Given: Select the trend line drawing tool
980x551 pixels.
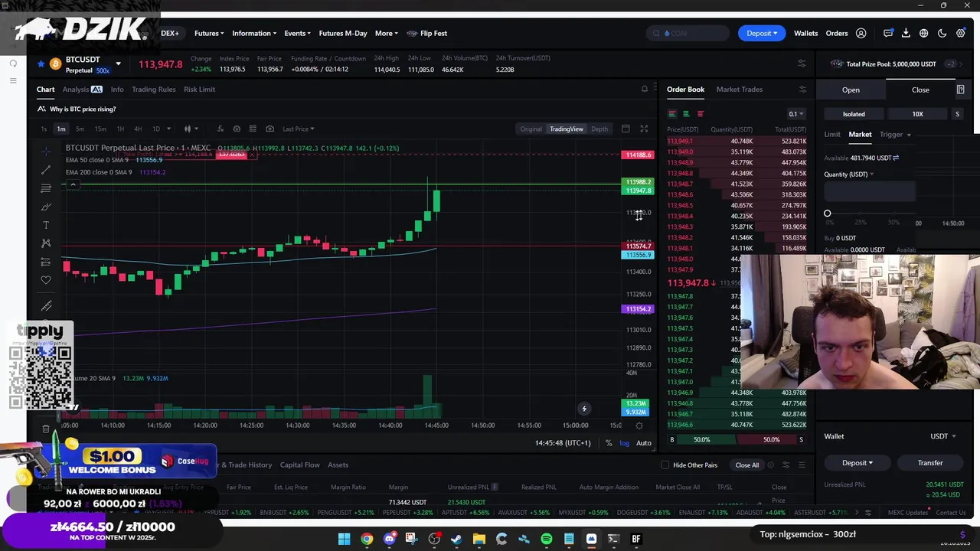Looking at the screenshot, I should pyautogui.click(x=46, y=170).
